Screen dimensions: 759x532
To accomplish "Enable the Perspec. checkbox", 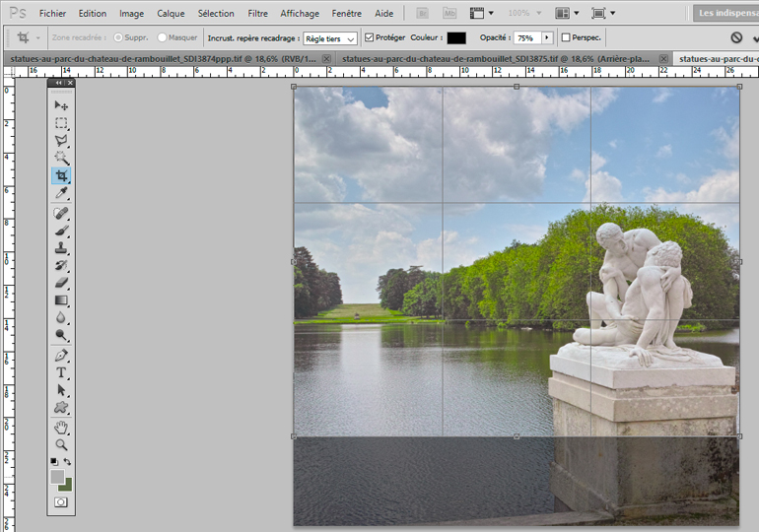I will (x=566, y=37).
